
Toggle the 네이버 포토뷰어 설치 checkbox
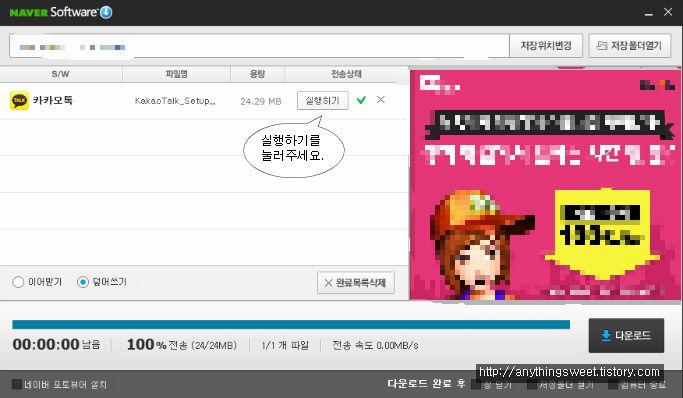point(17,384)
